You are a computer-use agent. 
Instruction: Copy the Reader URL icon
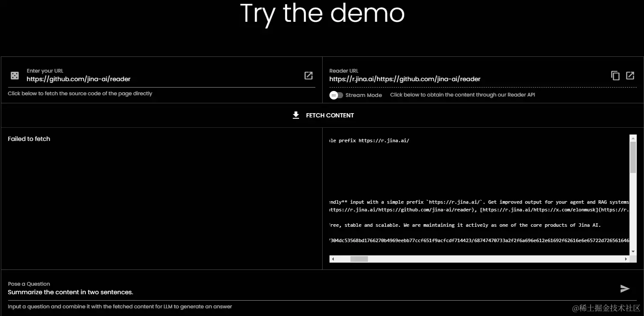[x=615, y=76]
